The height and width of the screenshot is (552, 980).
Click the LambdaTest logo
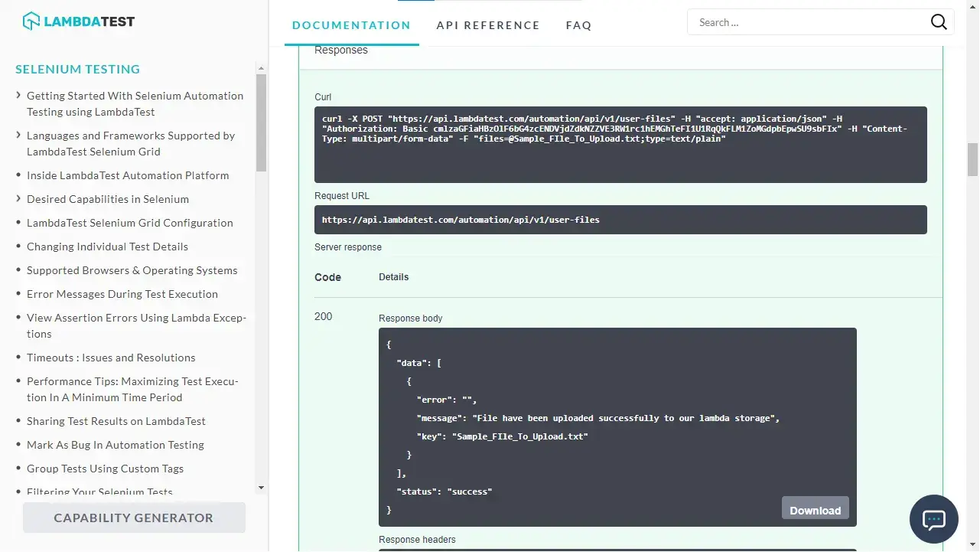79,21
